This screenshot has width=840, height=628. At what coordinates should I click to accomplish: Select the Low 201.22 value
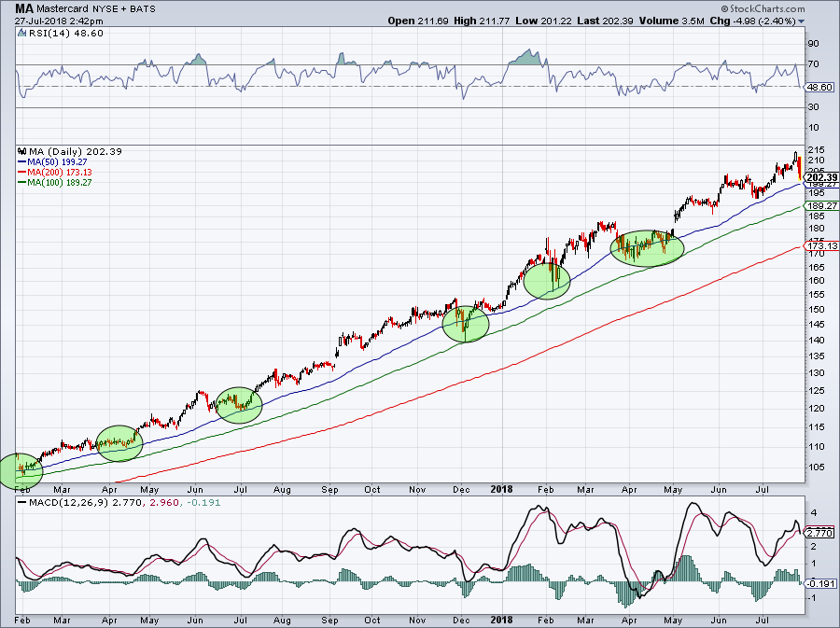(x=544, y=21)
